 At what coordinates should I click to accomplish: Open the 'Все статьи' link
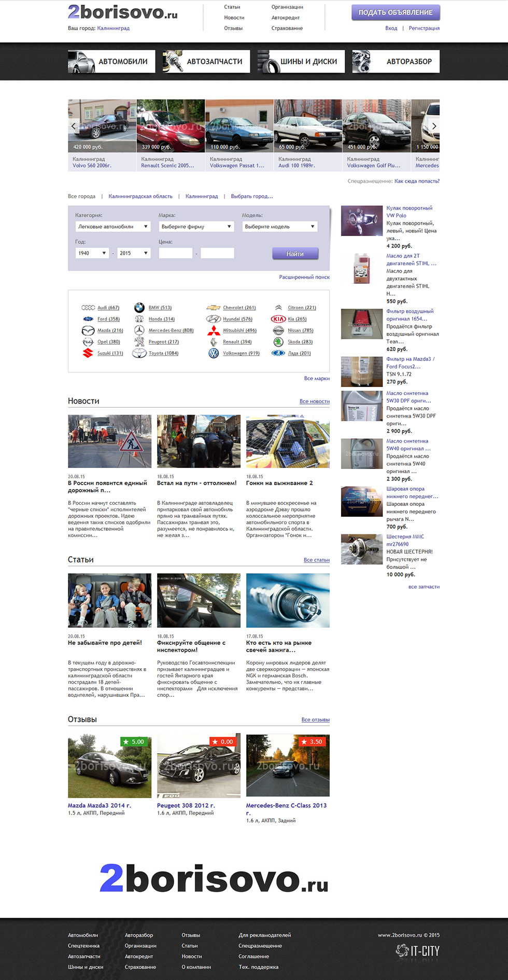click(317, 560)
